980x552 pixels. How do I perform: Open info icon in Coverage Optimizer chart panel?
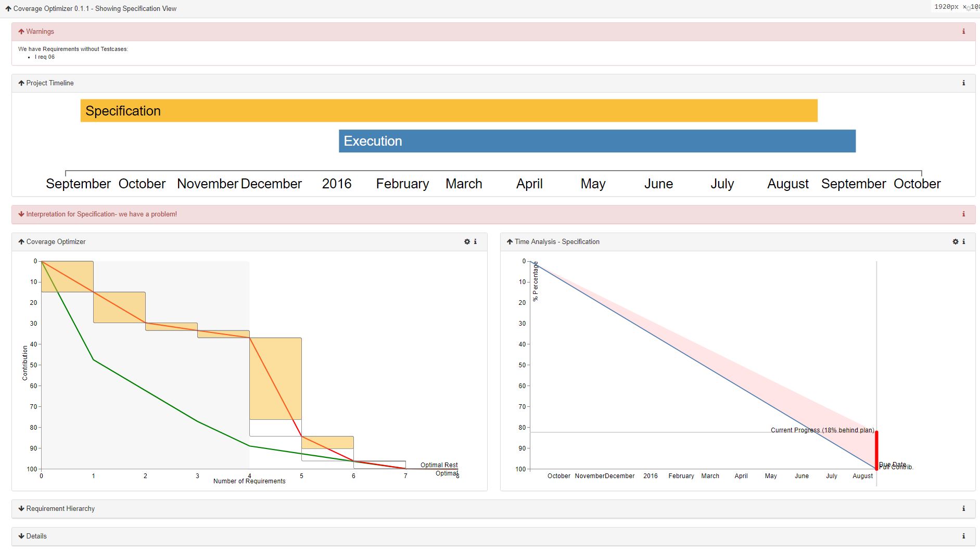475,242
